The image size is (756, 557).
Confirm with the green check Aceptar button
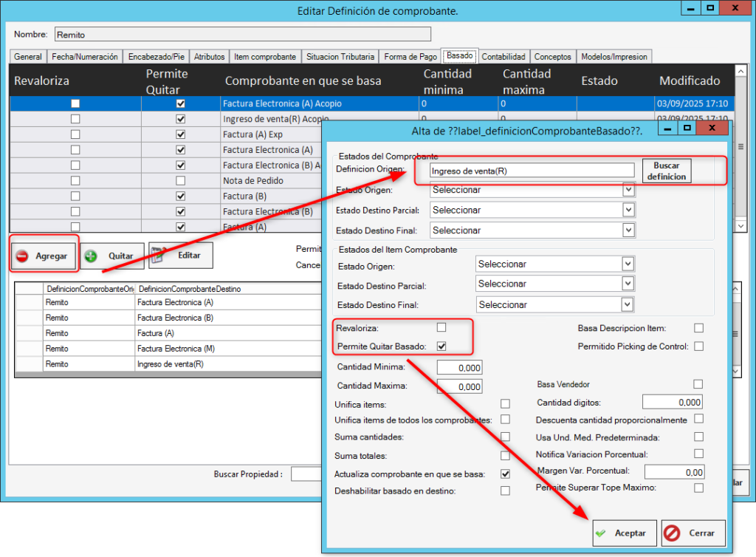click(x=624, y=533)
